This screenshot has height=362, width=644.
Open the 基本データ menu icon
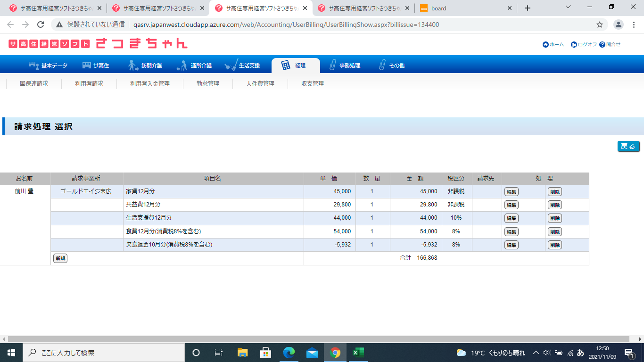pos(33,66)
